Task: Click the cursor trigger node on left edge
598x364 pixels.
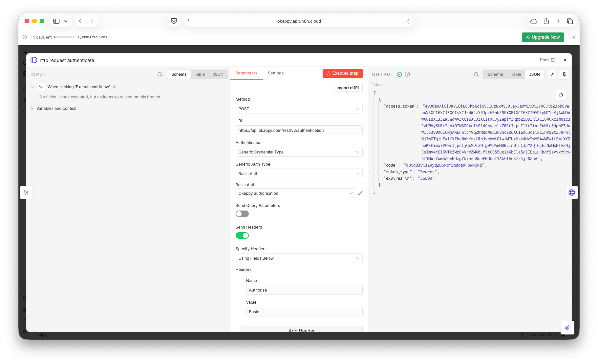Action: click(x=26, y=192)
